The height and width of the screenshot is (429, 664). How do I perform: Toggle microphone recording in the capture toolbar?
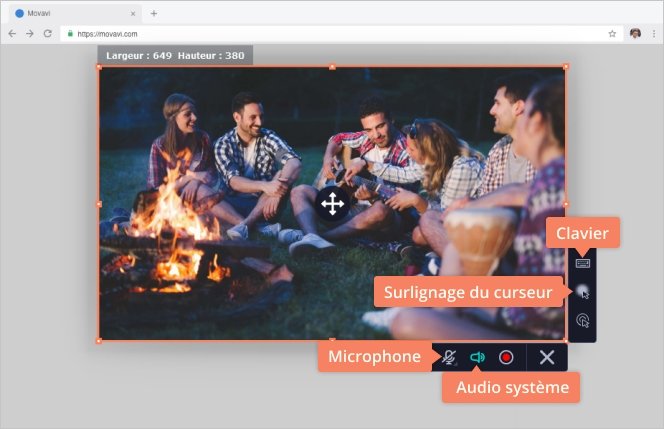click(x=449, y=357)
